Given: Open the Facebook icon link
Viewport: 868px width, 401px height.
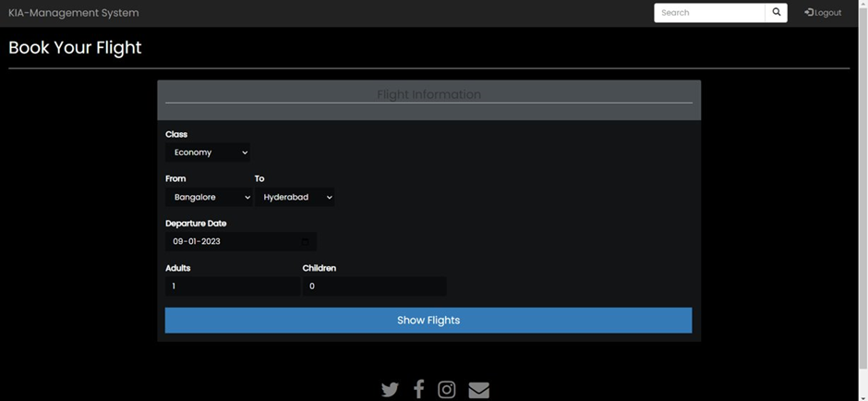Looking at the screenshot, I should pyautogui.click(x=419, y=389).
